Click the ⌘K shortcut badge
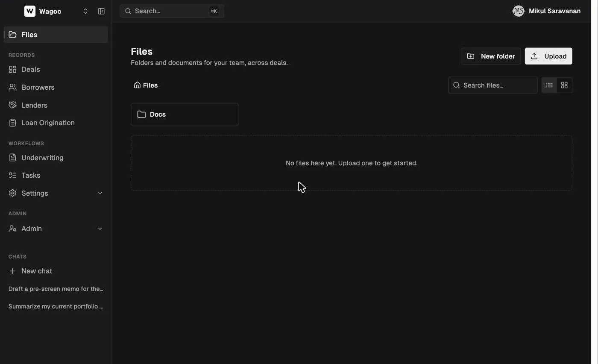 coord(214,11)
